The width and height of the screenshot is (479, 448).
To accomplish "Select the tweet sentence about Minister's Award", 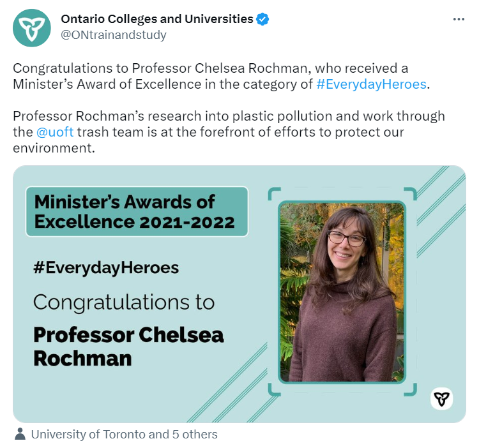I will (222, 77).
